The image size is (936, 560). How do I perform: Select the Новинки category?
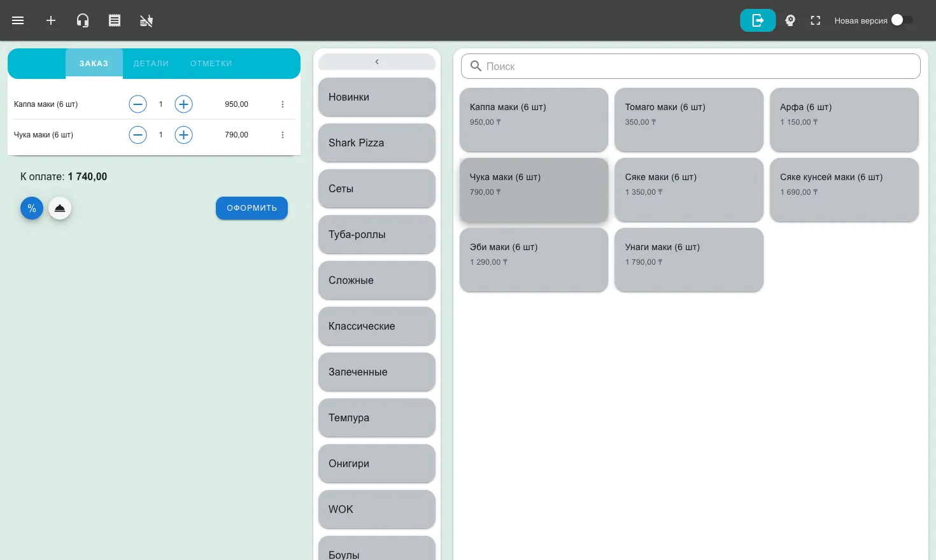[x=377, y=97]
